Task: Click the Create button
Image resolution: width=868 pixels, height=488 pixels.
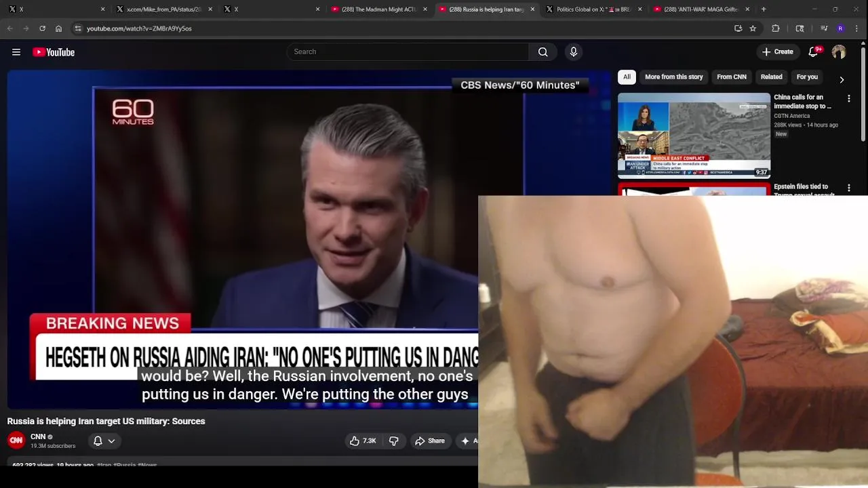Action: tap(777, 52)
